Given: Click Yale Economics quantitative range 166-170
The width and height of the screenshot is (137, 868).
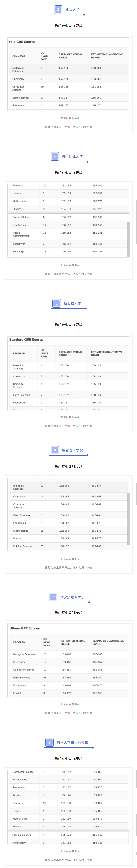Looking at the screenshot, I should 96,106.
